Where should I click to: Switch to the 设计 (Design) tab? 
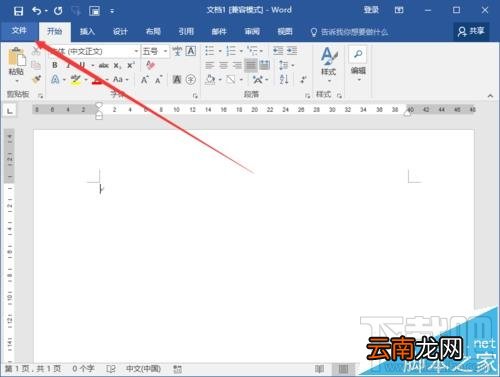pos(120,32)
